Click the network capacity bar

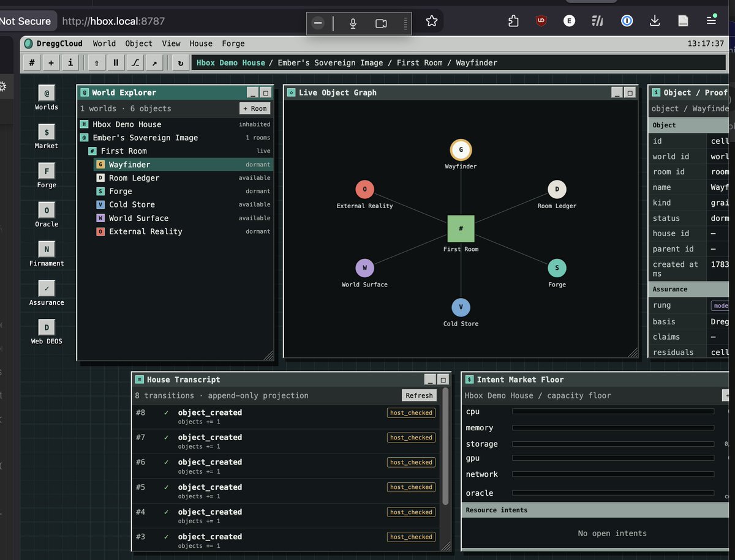613,474
